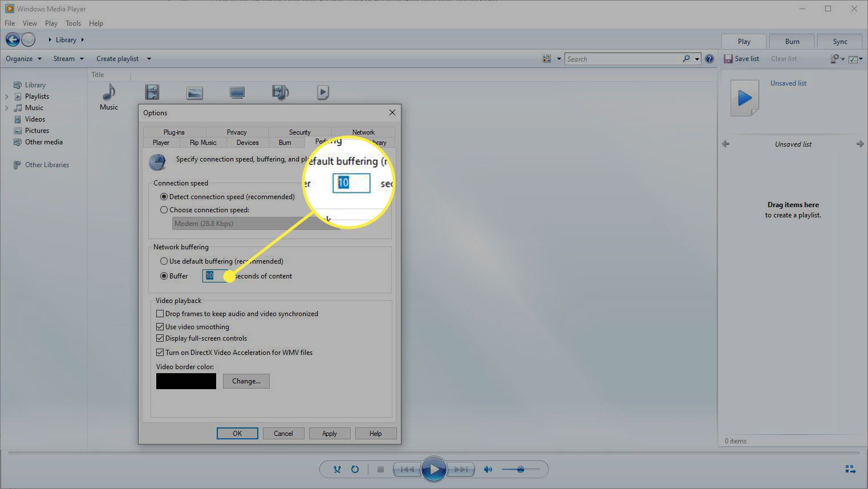Viewport: 868px width, 489px height.
Task: Select Choose connection speed radio button
Action: pyautogui.click(x=164, y=209)
